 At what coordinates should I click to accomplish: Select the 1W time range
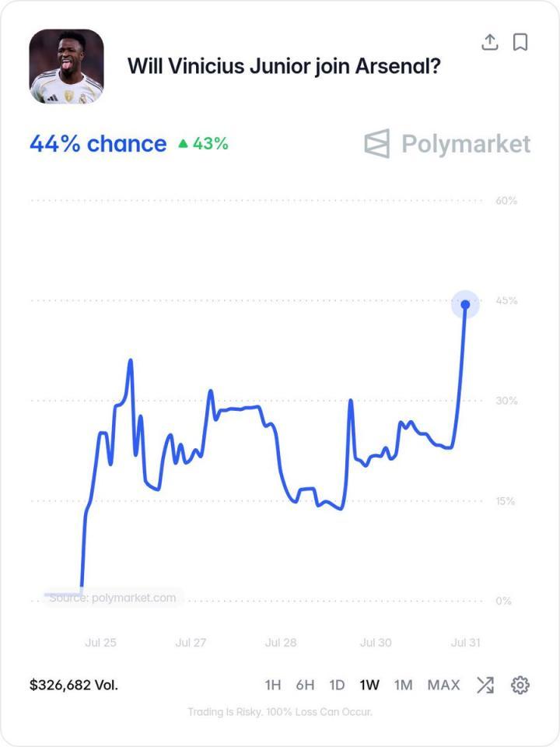369,685
